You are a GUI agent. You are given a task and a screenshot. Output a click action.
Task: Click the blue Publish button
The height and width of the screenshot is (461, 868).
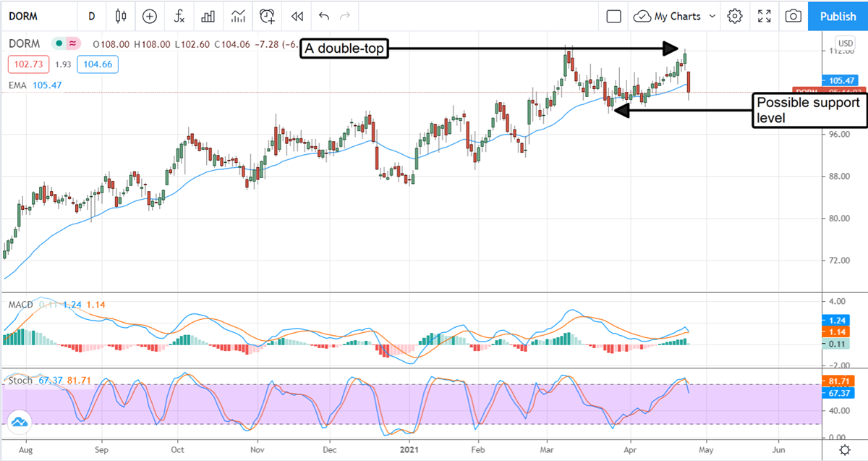click(838, 16)
